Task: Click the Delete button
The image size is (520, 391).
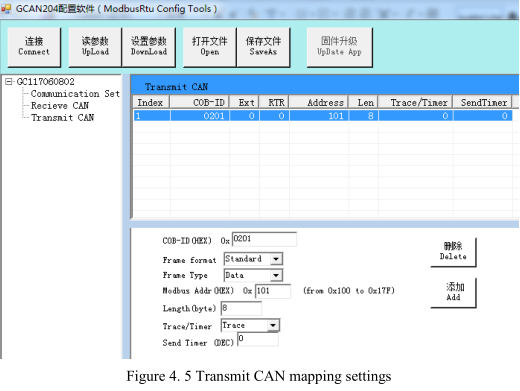Action: (x=453, y=252)
